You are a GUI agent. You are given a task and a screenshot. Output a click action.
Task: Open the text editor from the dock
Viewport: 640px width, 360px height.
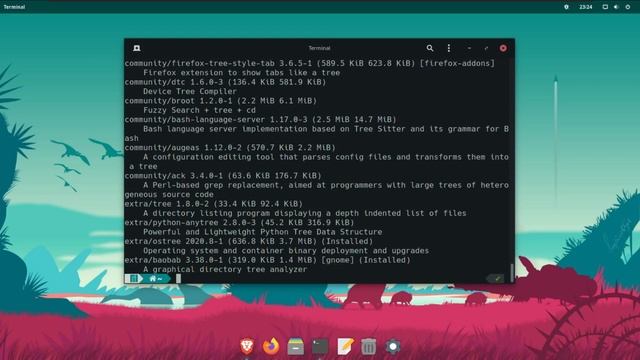(345, 346)
